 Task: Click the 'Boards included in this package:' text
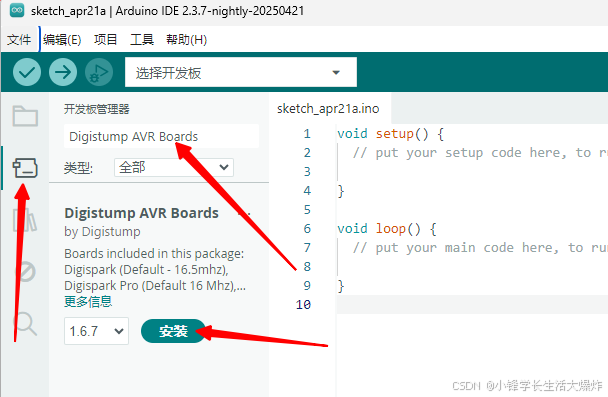tap(154, 254)
